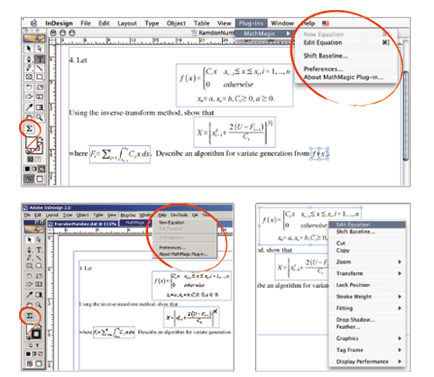Toggle Preview mode button at Mac toolbox bottom

tap(40, 179)
